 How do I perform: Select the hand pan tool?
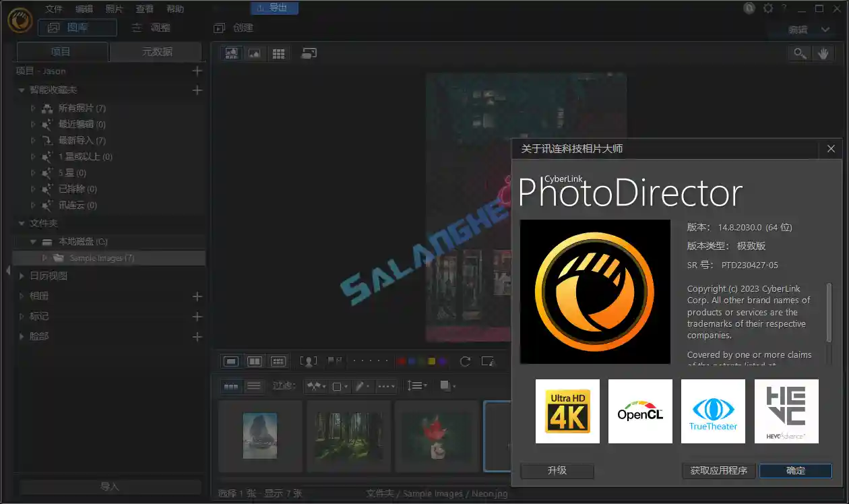pos(823,53)
